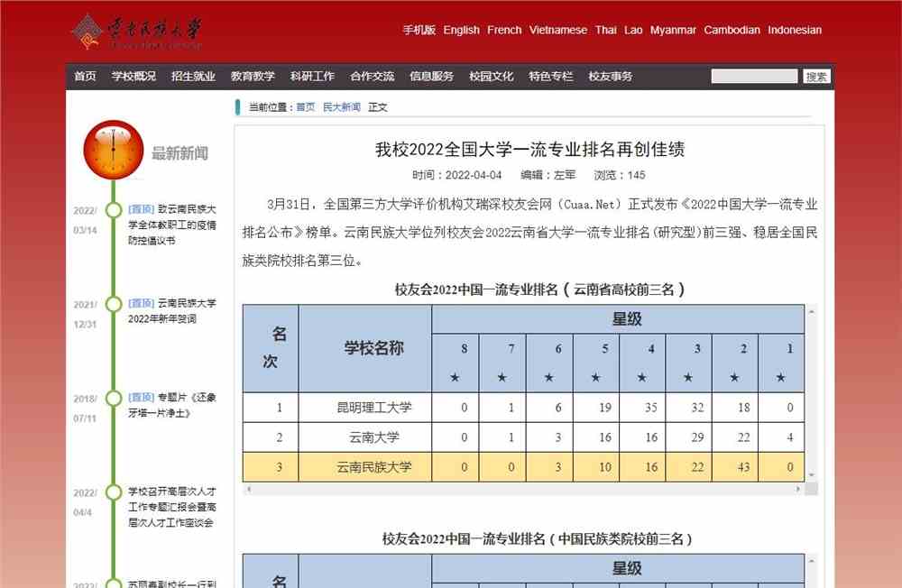Click the 最新新闻 sidebar heading

pyautogui.click(x=179, y=153)
